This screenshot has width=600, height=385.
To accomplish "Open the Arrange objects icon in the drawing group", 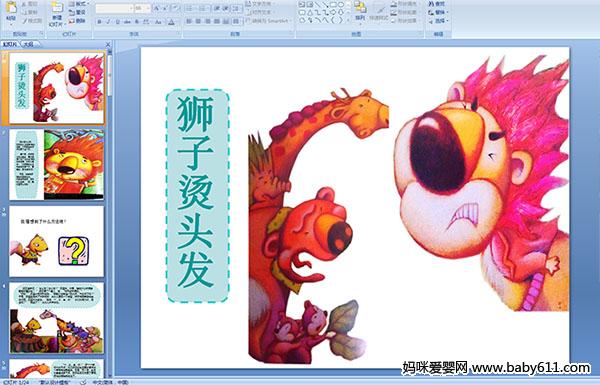I will [x=360, y=11].
